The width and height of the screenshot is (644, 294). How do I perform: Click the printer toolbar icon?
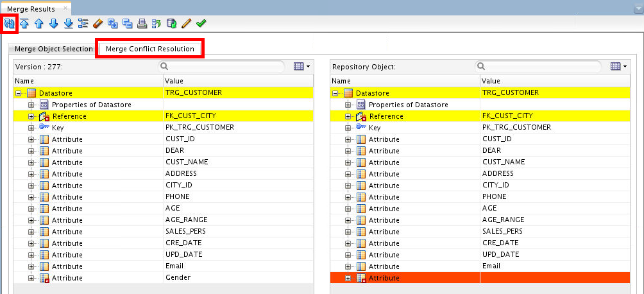tap(142, 24)
